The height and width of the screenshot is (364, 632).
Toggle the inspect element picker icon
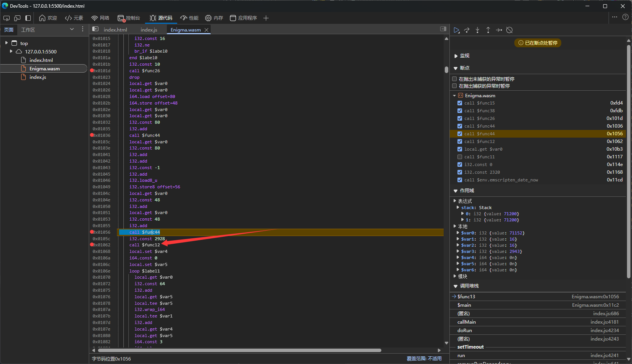tap(7, 18)
